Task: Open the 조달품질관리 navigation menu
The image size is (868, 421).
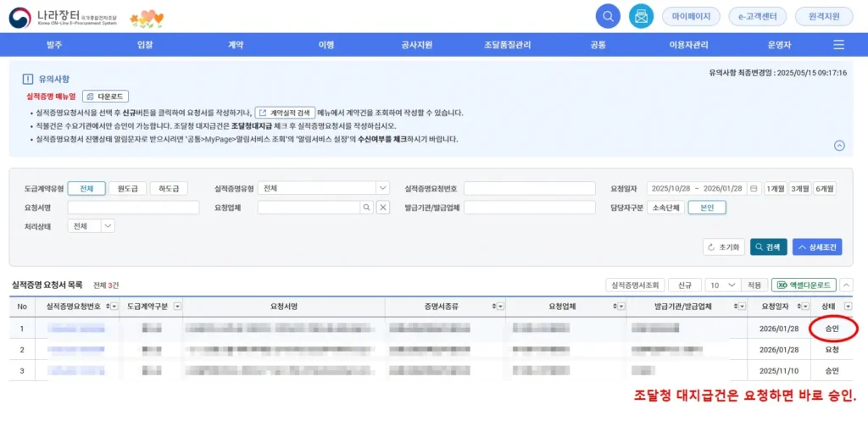Action: (x=507, y=44)
